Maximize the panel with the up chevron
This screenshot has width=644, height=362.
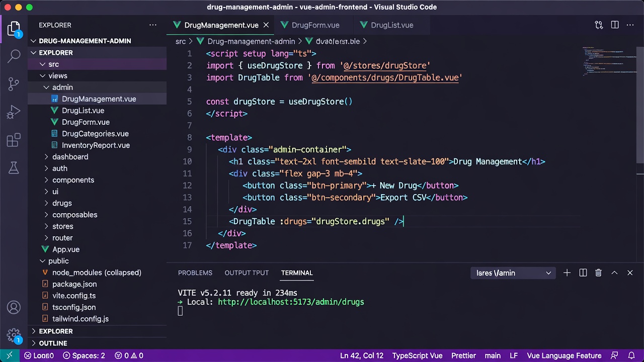614,273
